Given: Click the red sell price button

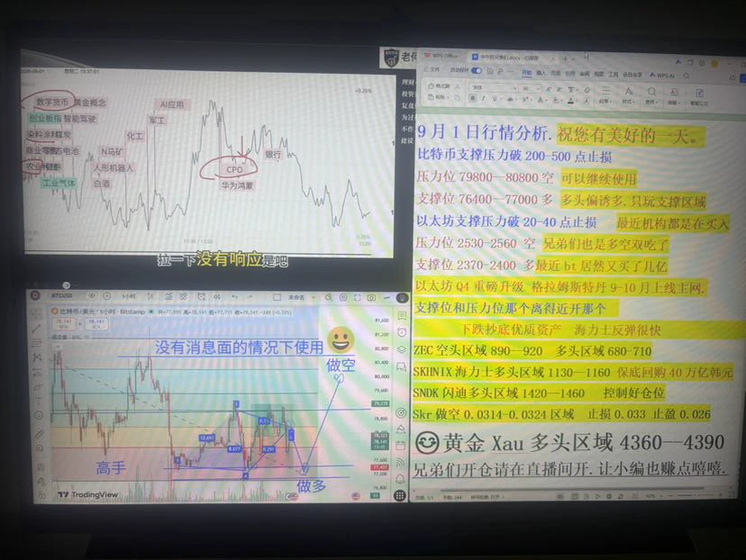Looking at the screenshot, I should tap(62, 324).
